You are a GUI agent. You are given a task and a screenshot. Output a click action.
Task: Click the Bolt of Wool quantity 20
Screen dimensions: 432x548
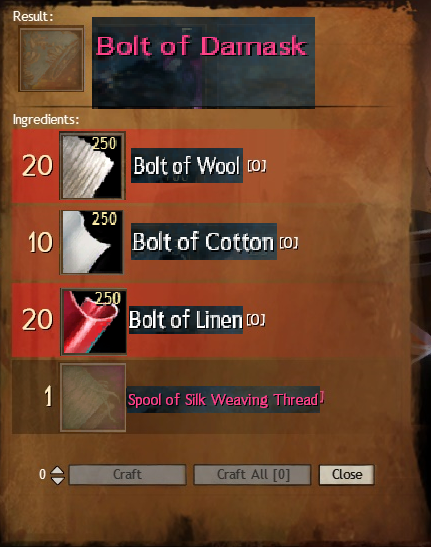(37, 166)
